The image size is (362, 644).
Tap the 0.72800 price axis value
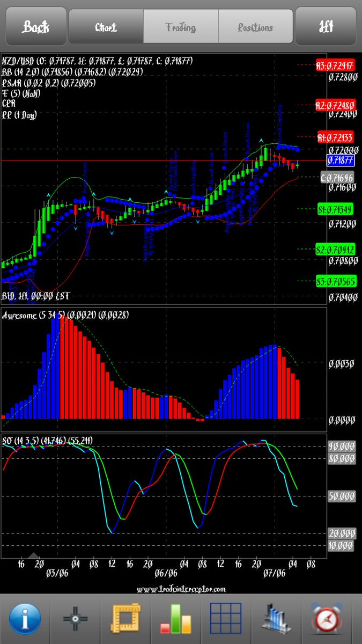pos(343,77)
